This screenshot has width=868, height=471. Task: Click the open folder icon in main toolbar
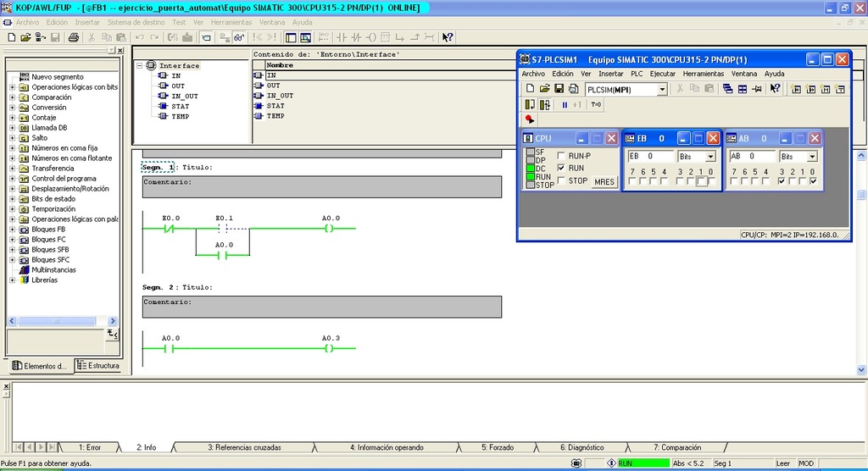tap(26, 37)
